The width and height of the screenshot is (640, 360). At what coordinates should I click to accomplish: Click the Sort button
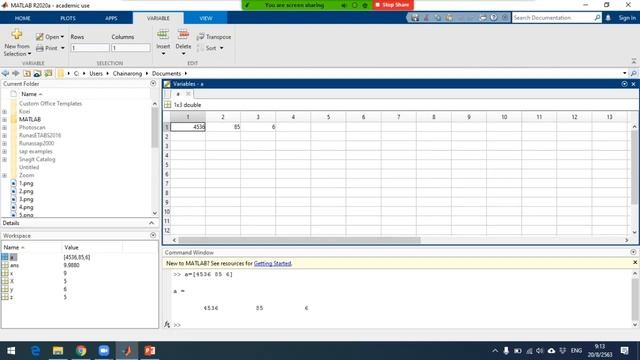pos(211,48)
